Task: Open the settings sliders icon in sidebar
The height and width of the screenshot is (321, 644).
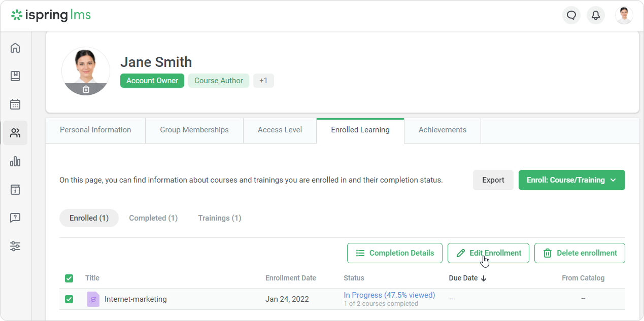Action: pos(15,246)
